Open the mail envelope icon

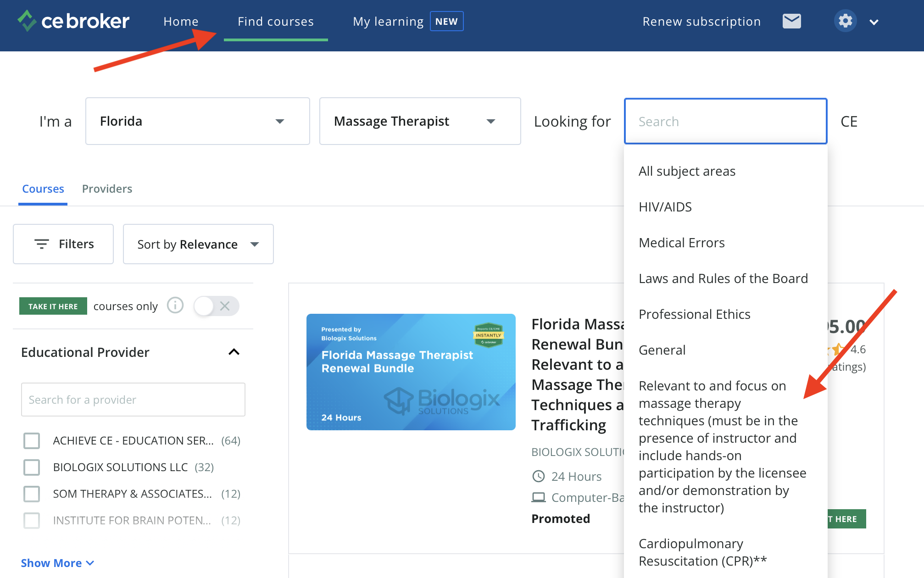pos(791,21)
